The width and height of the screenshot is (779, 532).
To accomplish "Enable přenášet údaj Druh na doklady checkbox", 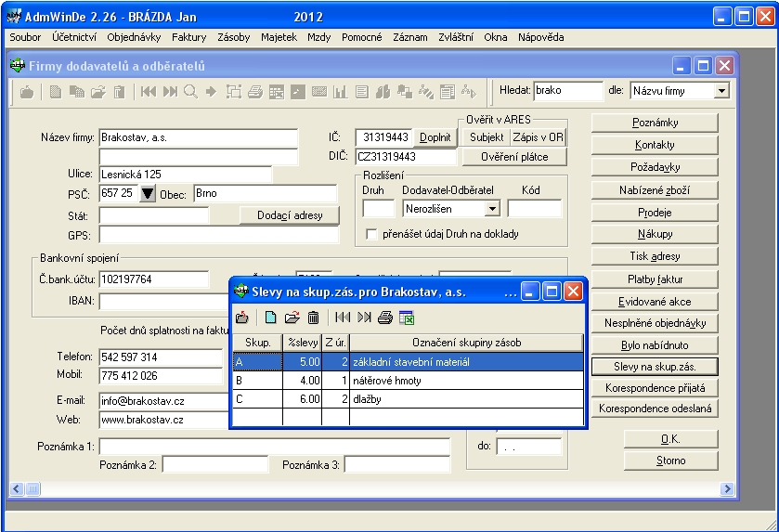I will [371, 234].
